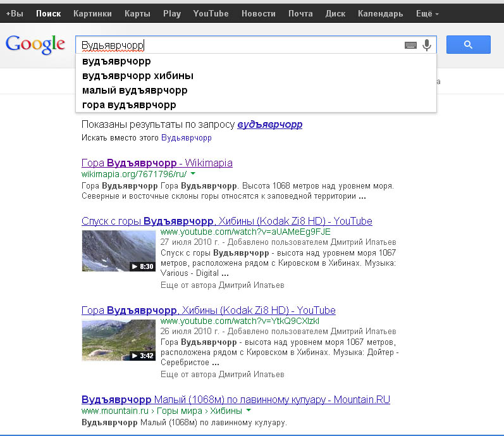Image resolution: width=504 pixels, height=436 pixels.
Task: Click youtube.com/watch?v=aUAMeEg9FJE URL text
Action: coord(245,232)
